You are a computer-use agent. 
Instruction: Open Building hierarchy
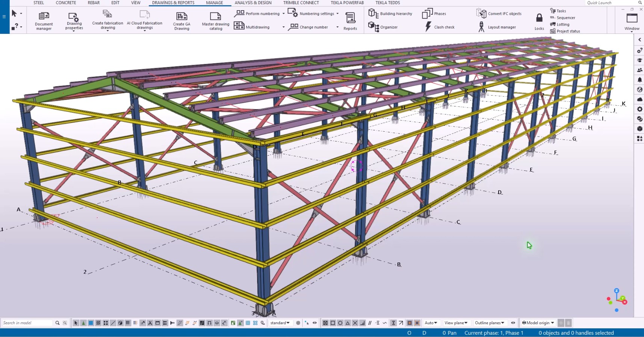pos(390,14)
